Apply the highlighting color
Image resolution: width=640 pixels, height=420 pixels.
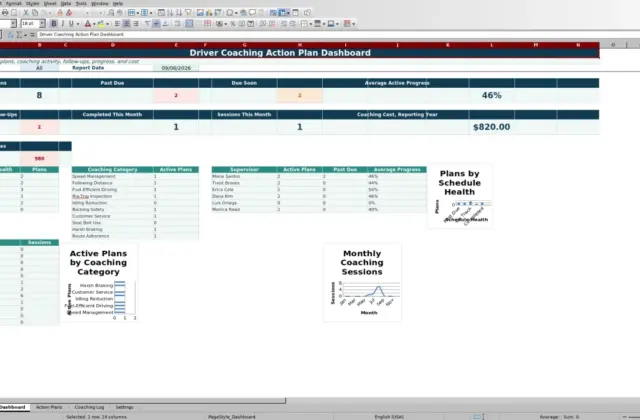(x=101, y=24)
